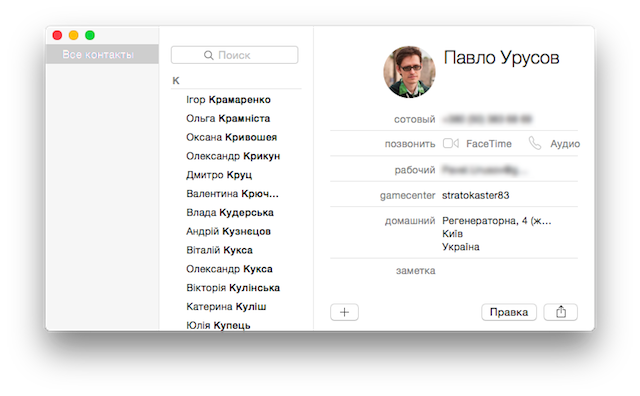Select contact Оксана Кривошея
The width and height of the screenshot is (640, 396).
[231, 137]
